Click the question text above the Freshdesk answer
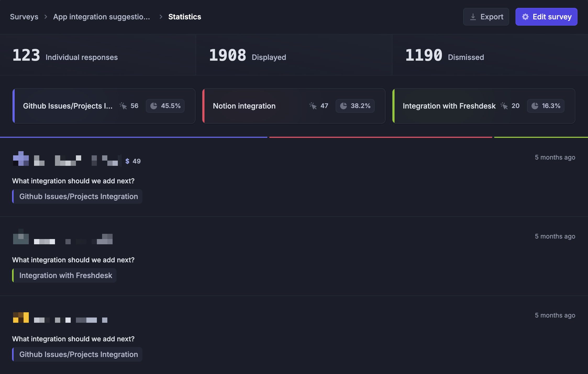The image size is (588, 374). click(x=73, y=260)
